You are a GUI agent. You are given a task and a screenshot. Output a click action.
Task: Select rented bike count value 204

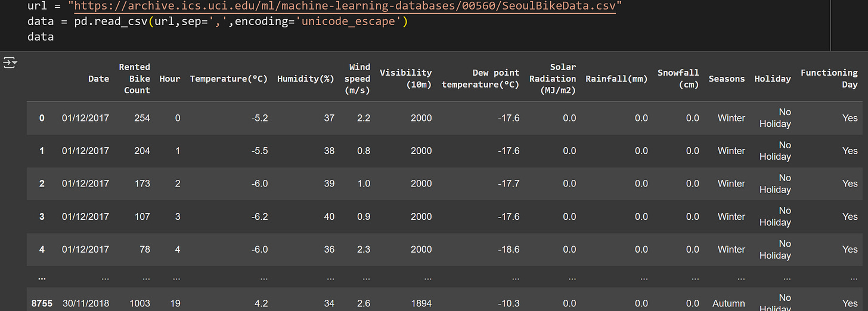(x=142, y=151)
